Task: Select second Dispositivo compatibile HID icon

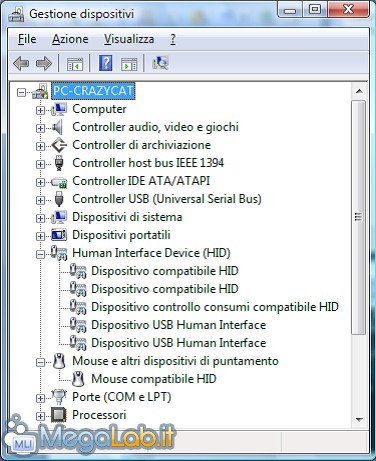Action: (x=78, y=289)
